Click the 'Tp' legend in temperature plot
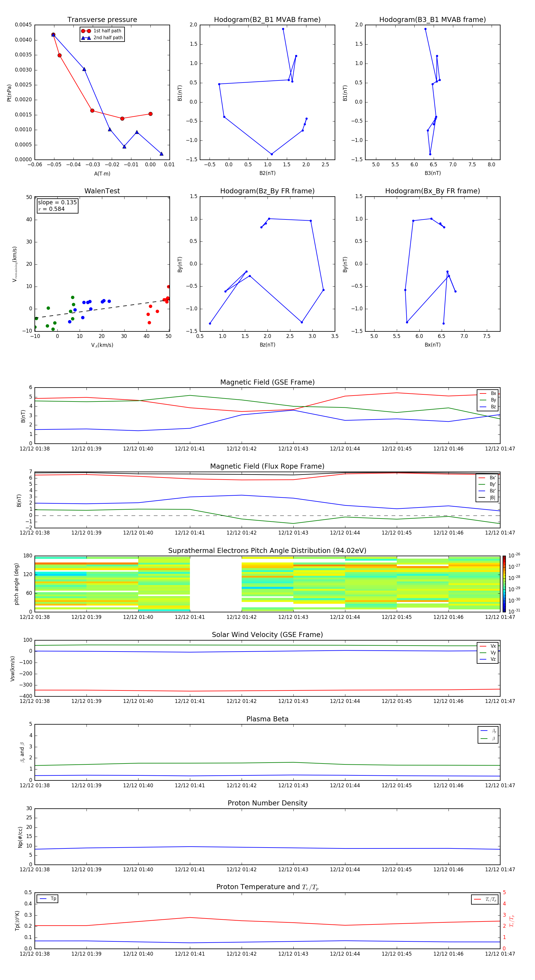This screenshot has width=535, height=980. [x=48, y=899]
